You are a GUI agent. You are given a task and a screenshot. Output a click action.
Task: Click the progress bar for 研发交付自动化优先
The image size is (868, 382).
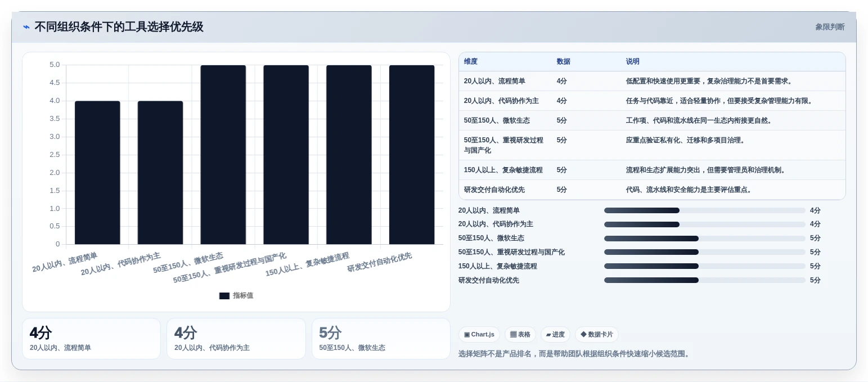[x=705, y=280]
